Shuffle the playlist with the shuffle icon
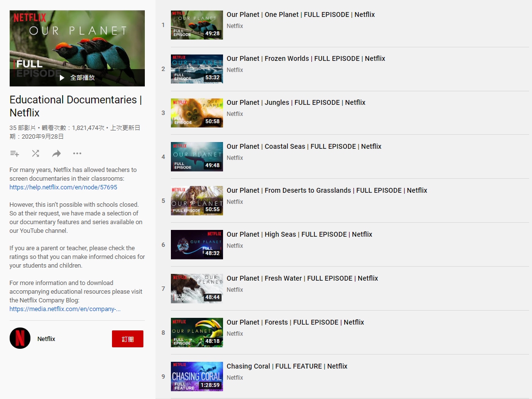 36,154
